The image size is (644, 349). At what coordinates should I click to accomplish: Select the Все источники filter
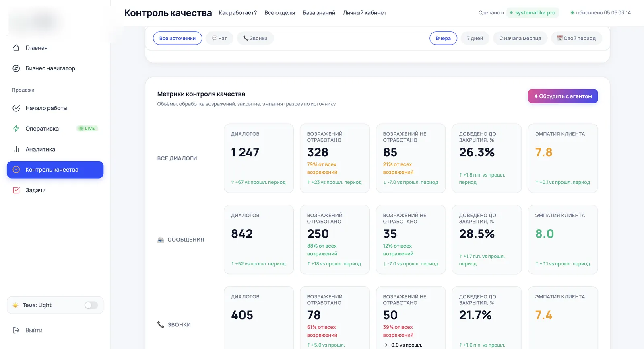tap(178, 38)
